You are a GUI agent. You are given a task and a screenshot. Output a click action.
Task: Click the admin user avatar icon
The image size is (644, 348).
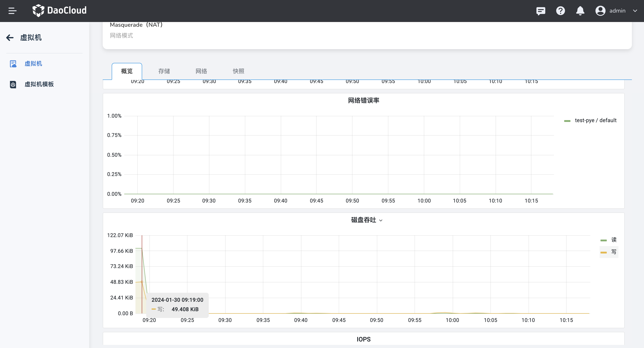600,11
